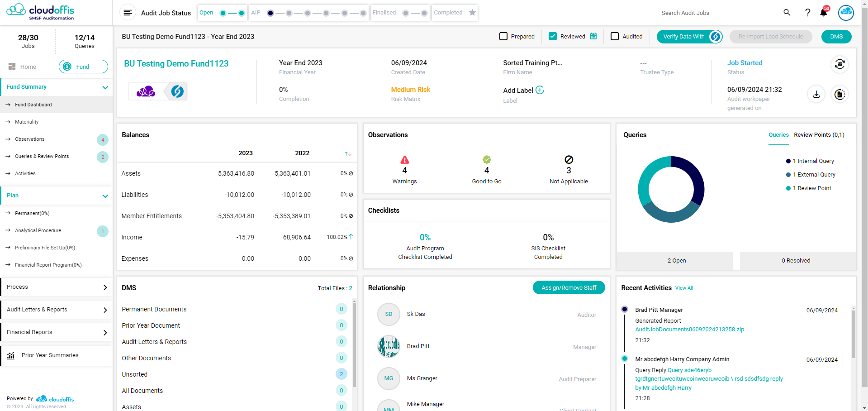Click the Home grid icon
This screenshot has width=868, height=411.
[x=12, y=67]
